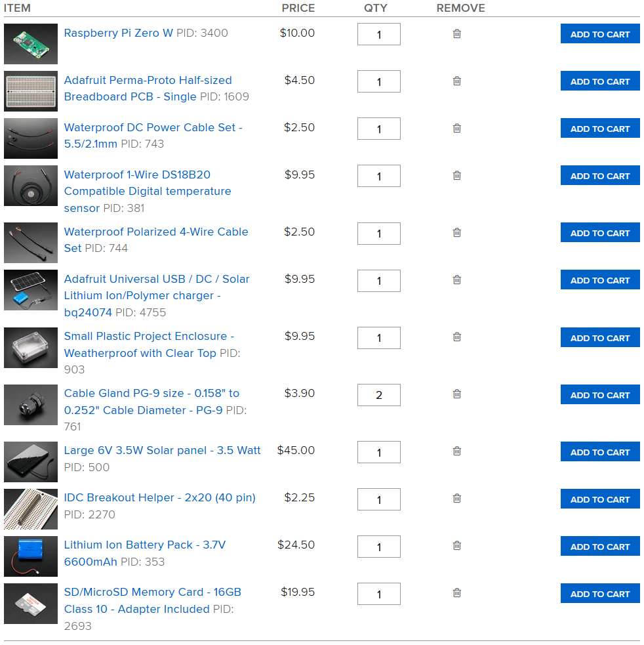This screenshot has width=644, height=645.
Task: Open the Waterproof Polarized 4-Wire Cable Set page
Action: [156, 239]
